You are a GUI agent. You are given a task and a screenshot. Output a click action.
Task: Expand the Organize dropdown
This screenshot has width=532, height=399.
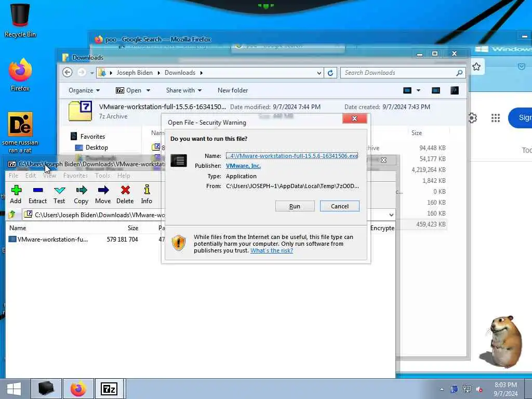click(x=84, y=90)
